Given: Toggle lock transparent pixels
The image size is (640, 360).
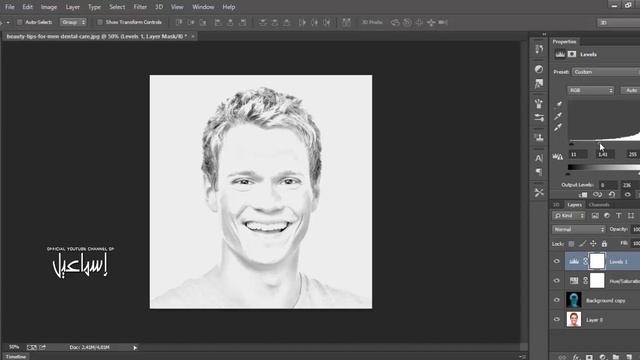Looking at the screenshot, I should click(x=571, y=244).
